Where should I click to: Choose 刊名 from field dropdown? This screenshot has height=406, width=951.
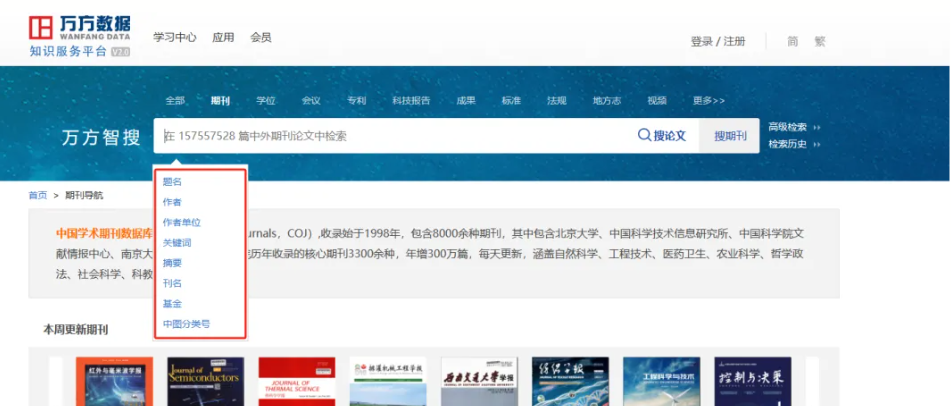172,283
